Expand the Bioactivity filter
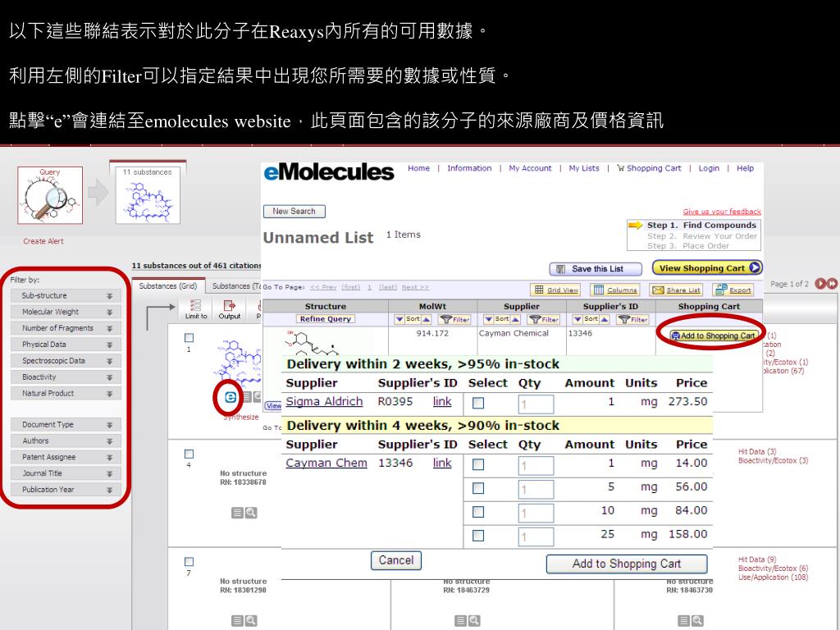This screenshot has width=840, height=630. pos(66,377)
